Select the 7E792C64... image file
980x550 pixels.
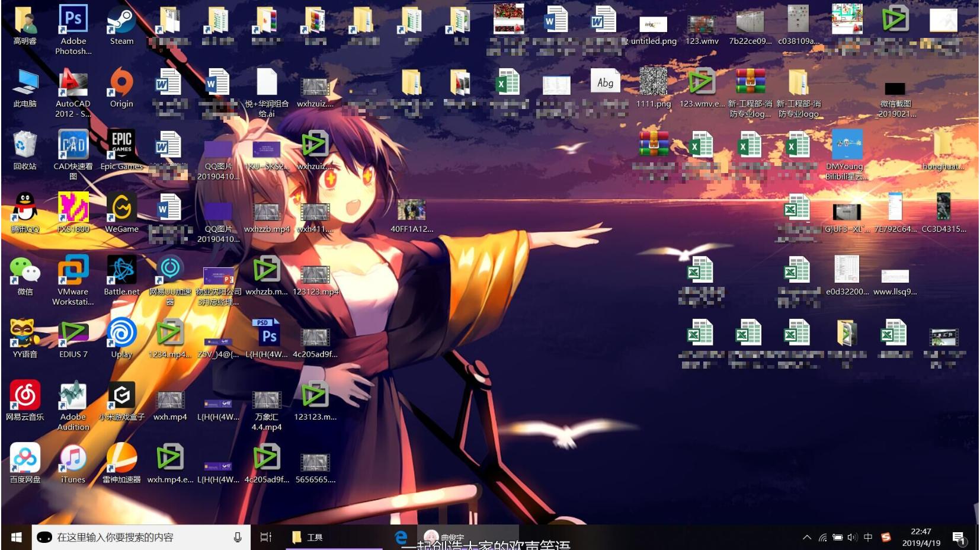pyautogui.click(x=895, y=213)
